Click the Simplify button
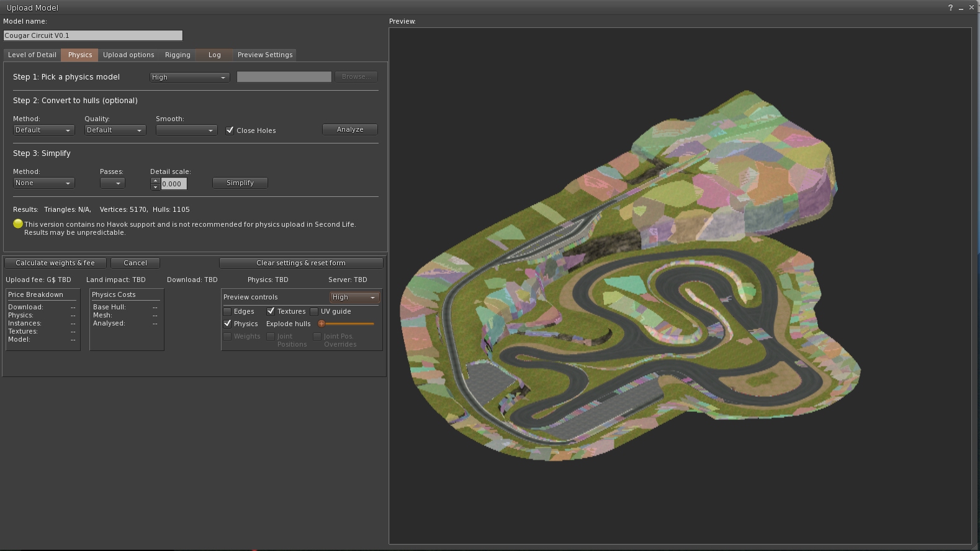 pyautogui.click(x=240, y=183)
